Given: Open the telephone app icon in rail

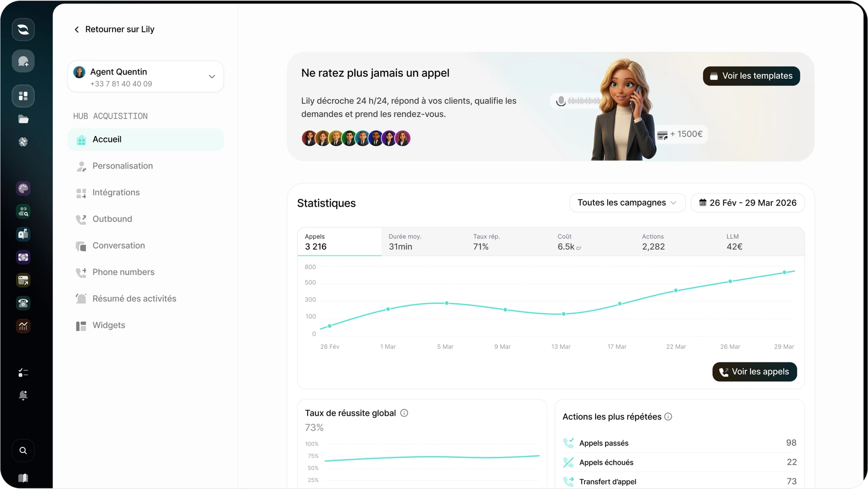Looking at the screenshot, I should click(x=23, y=303).
